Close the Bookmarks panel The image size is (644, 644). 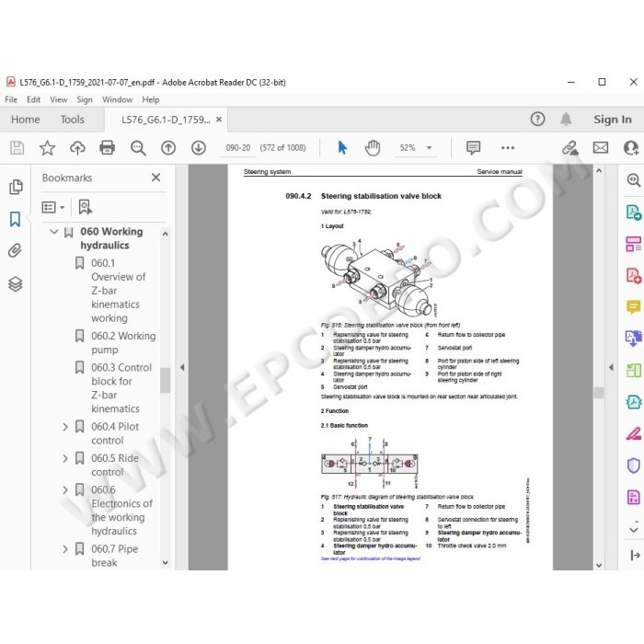click(155, 178)
